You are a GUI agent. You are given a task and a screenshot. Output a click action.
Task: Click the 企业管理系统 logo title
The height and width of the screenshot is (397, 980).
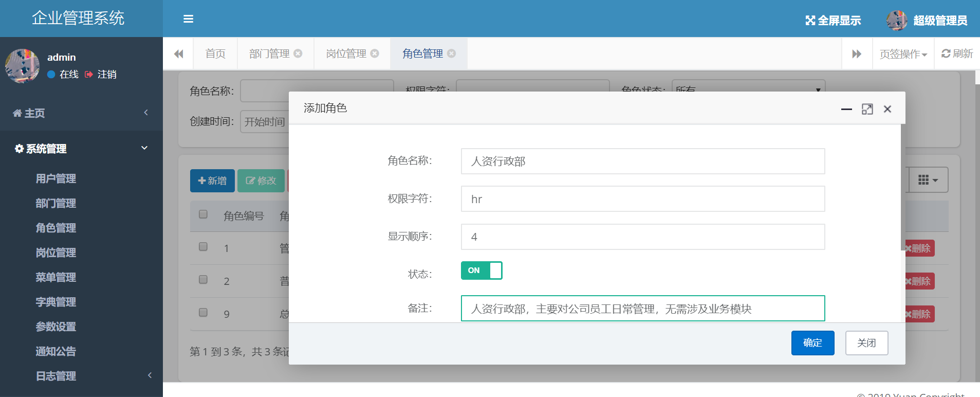(x=78, y=18)
